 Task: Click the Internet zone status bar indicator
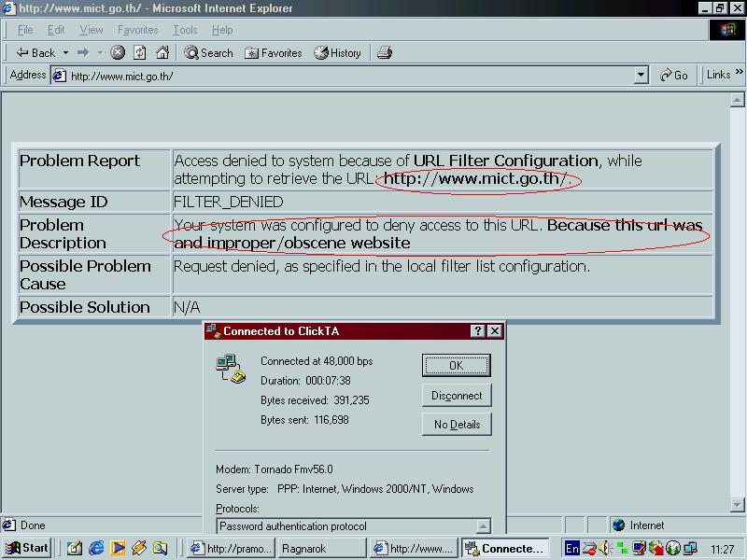[x=639, y=525]
